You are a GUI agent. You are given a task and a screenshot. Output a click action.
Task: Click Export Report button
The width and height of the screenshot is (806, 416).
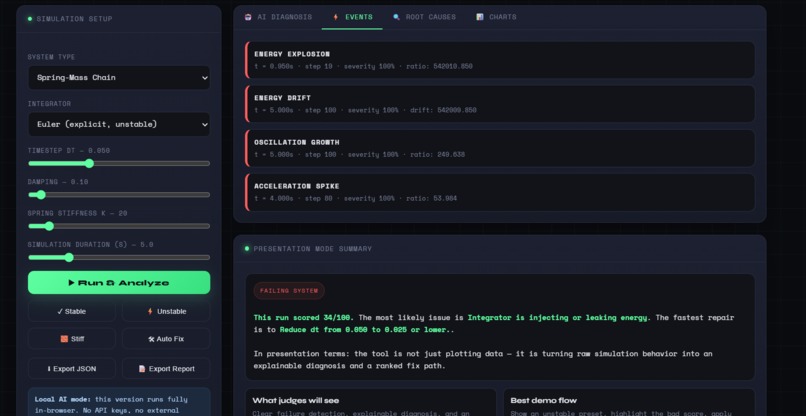click(x=166, y=369)
